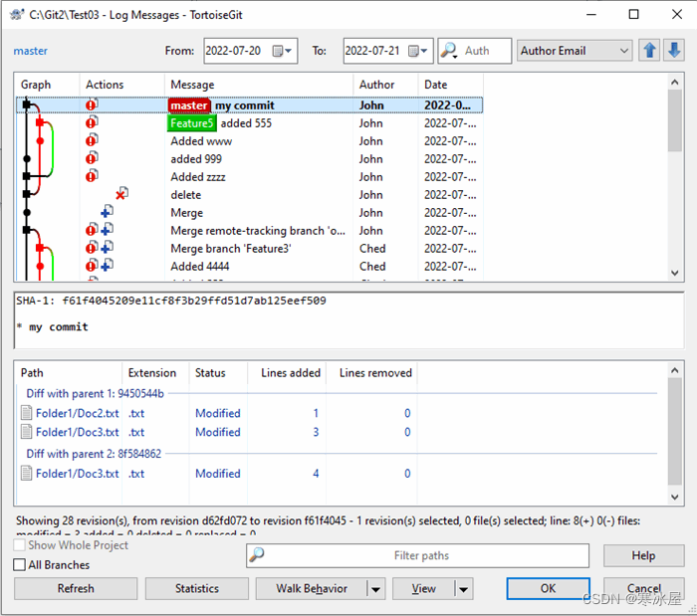Open the Author Email filter dropdown

pos(575,51)
